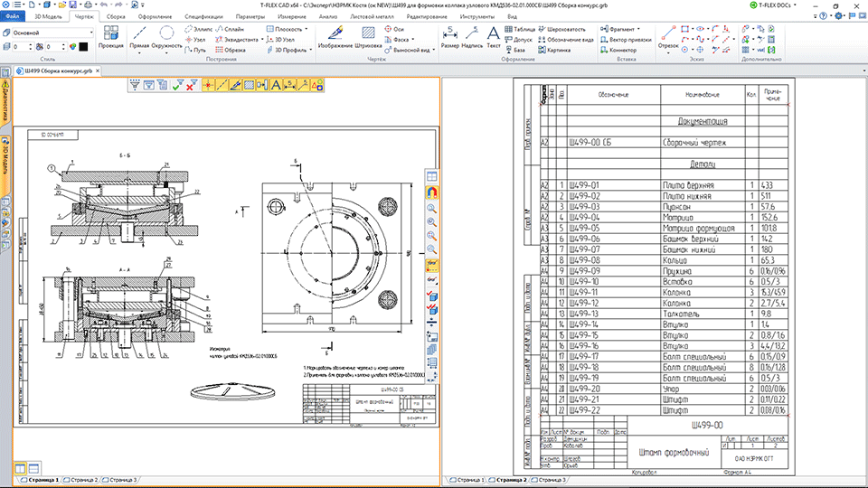The height and width of the screenshot is (488, 868).
Task: Open the color palette icon in the Стиль group
Action: tap(72, 47)
